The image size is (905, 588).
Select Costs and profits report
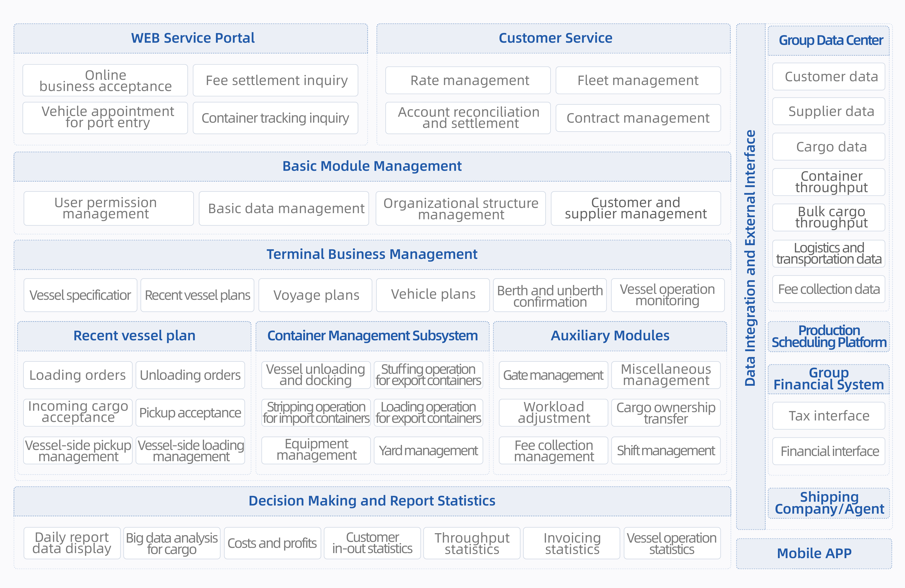tap(273, 543)
